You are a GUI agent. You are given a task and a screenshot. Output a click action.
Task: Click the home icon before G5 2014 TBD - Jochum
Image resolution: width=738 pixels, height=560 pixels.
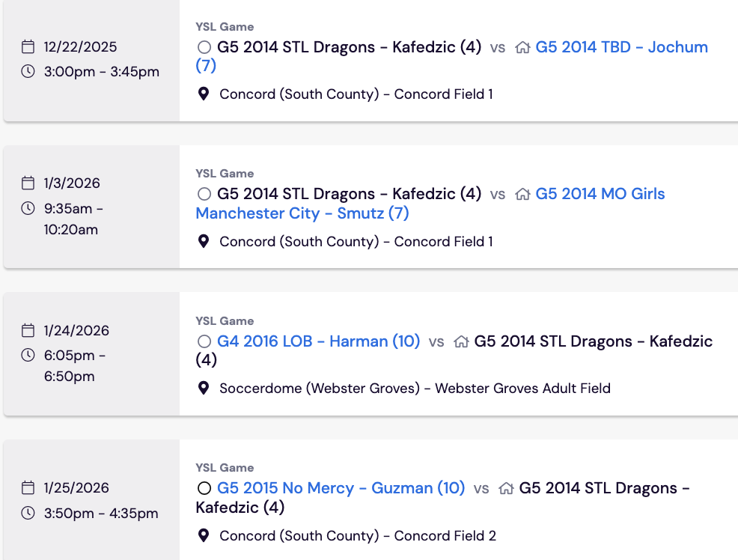[522, 47]
